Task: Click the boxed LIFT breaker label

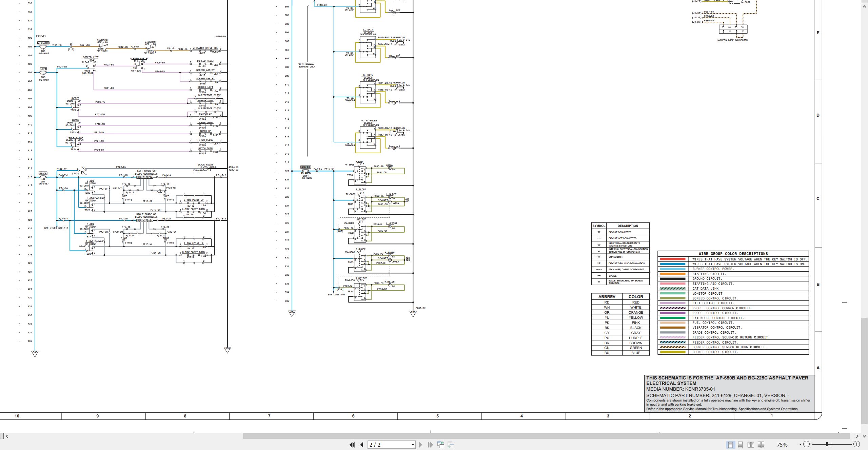Action: [43, 69]
